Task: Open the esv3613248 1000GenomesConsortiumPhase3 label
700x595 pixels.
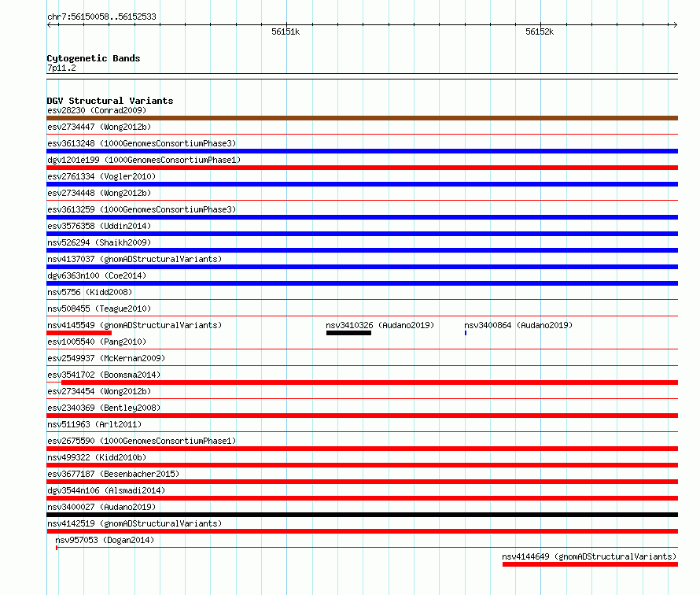Action: tap(142, 143)
